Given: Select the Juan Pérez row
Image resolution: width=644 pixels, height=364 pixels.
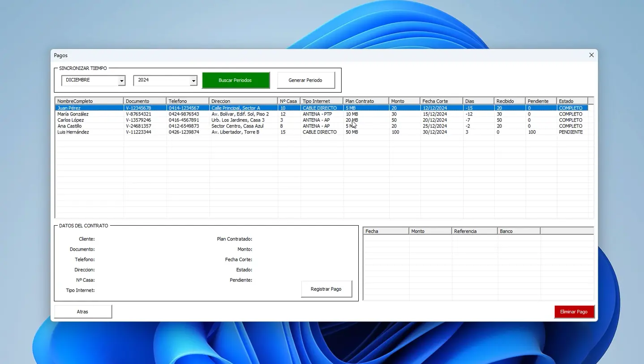Looking at the screenshot, I should pos(321,108).
